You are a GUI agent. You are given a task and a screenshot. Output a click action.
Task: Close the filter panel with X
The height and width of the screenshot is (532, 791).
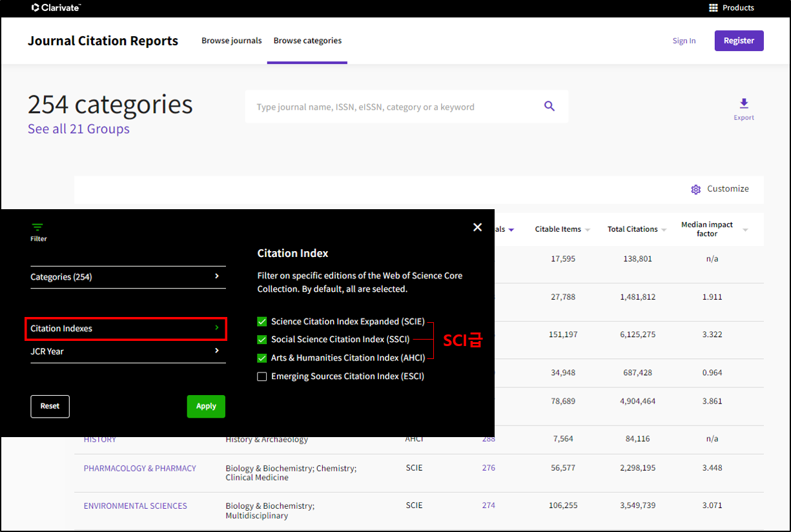tap(477, 227)
